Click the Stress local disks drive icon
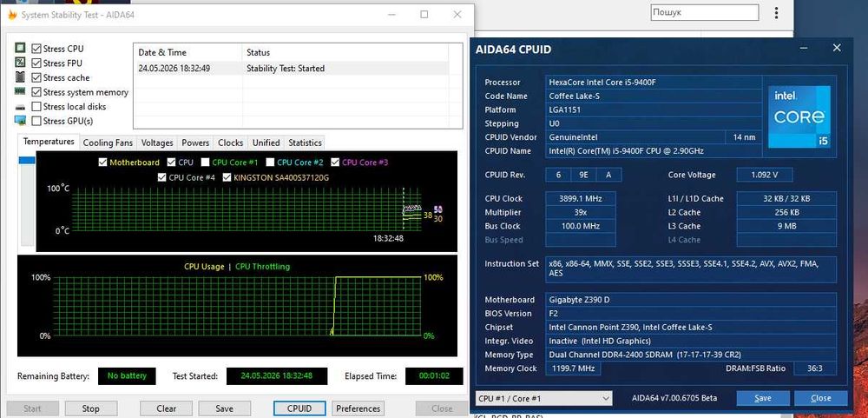Screen dimensions: 868x418 point(21,106)
